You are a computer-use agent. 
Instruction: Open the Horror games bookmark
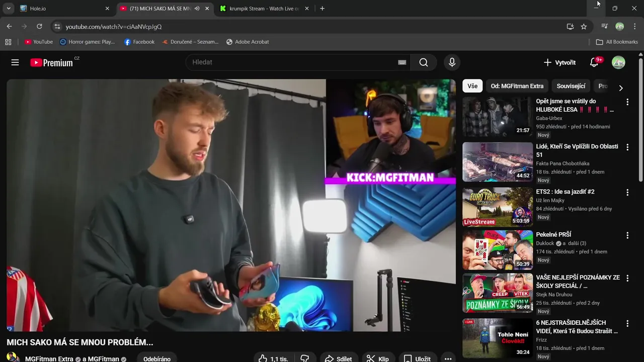[87, 42]
